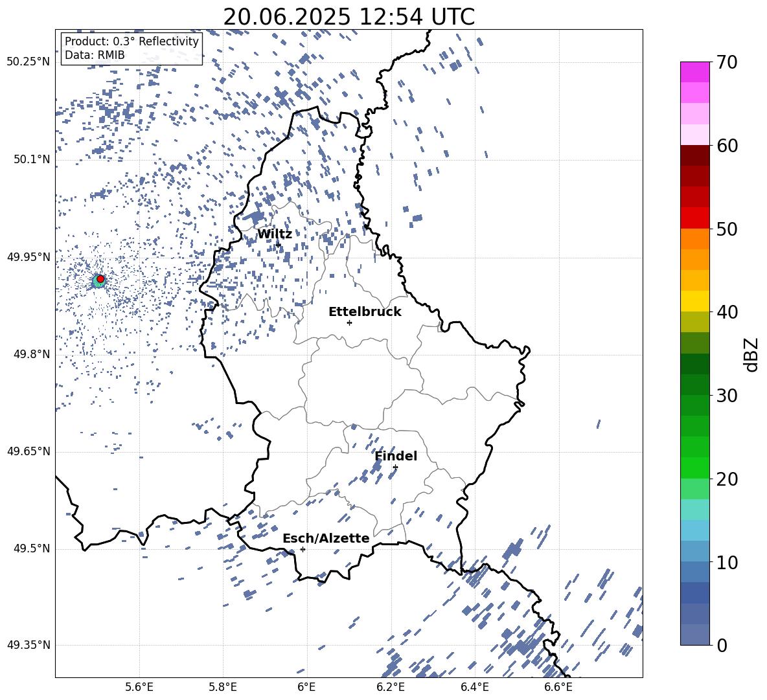Click the 5.8°E longitude label

pyautogui.click(x=223, y=687)
